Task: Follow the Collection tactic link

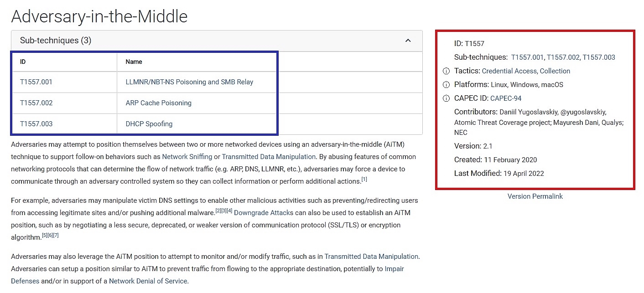Action: [x=555, y=71]
